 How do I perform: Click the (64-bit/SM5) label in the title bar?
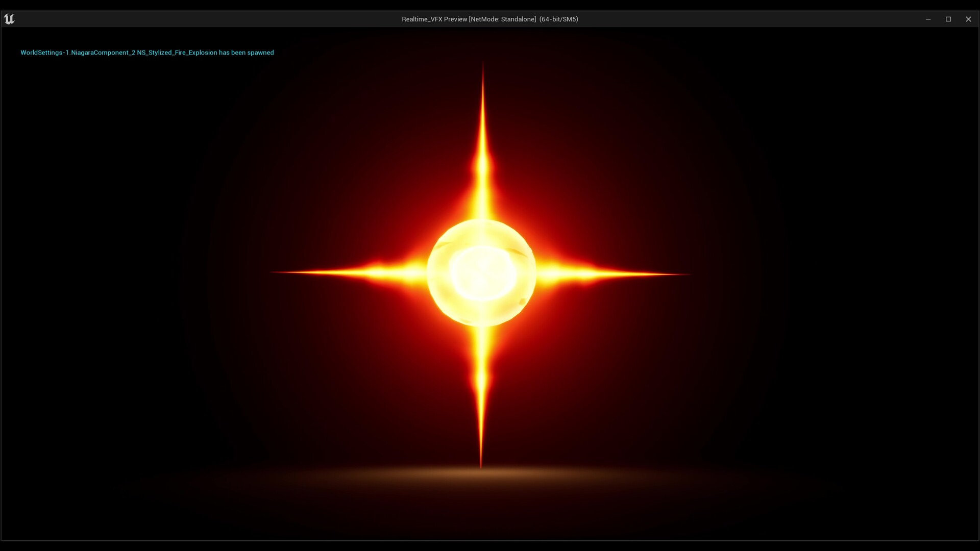pyautogui.click(x=559, y=19)
